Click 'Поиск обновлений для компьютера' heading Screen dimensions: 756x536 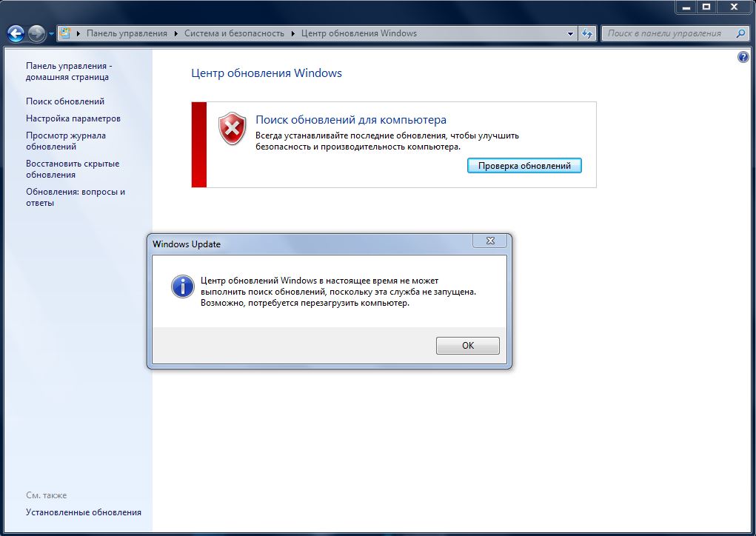350,119
